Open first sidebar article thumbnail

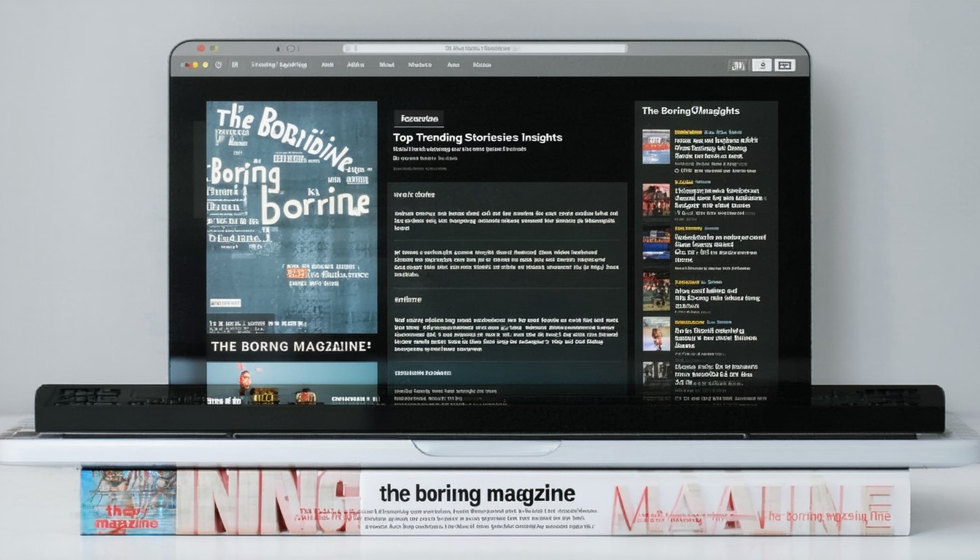coord(656,147)
